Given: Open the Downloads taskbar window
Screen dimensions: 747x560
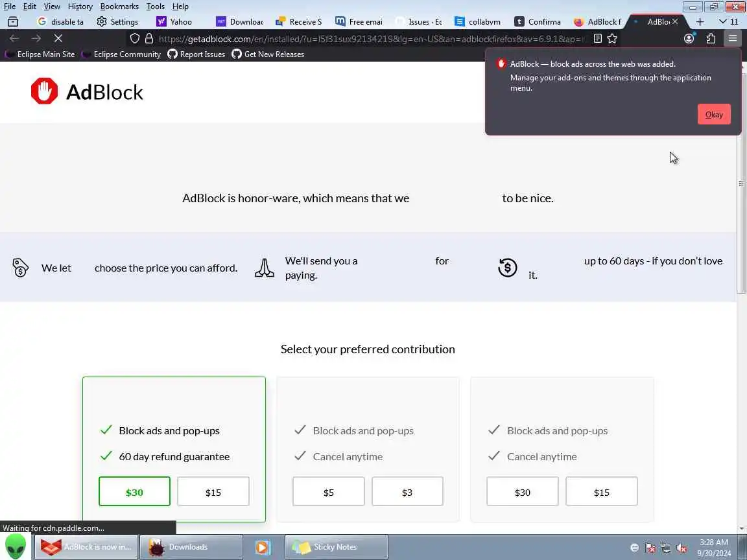Looking at the screenshot, I should coord(191,546).
